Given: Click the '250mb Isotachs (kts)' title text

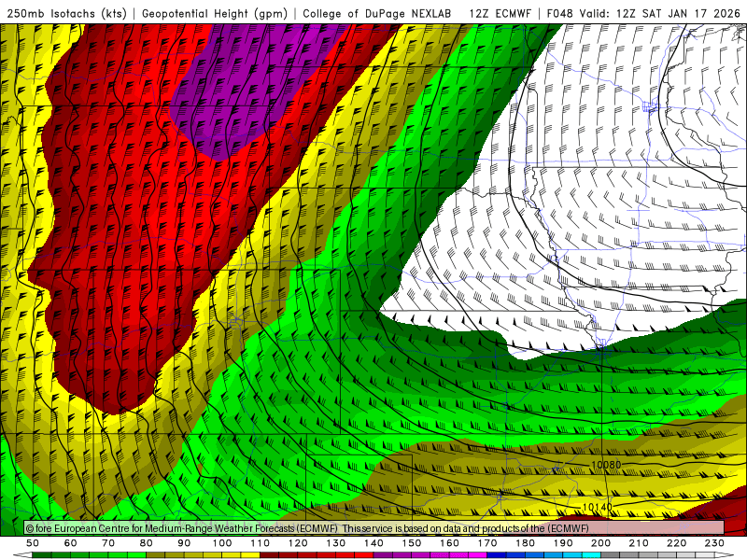Looking at the screenshot, I should tap(66, 13).
